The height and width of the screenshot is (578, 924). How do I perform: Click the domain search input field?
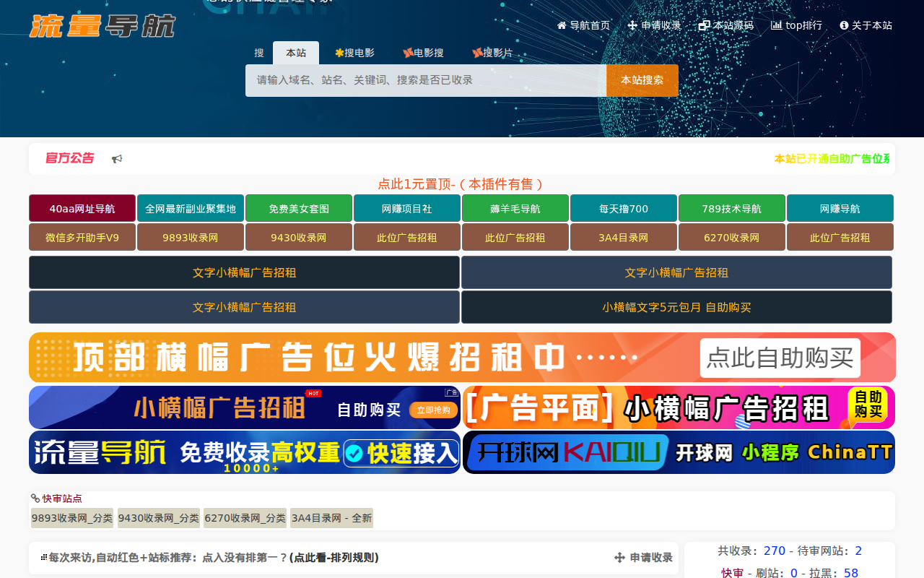pos(424,80)
